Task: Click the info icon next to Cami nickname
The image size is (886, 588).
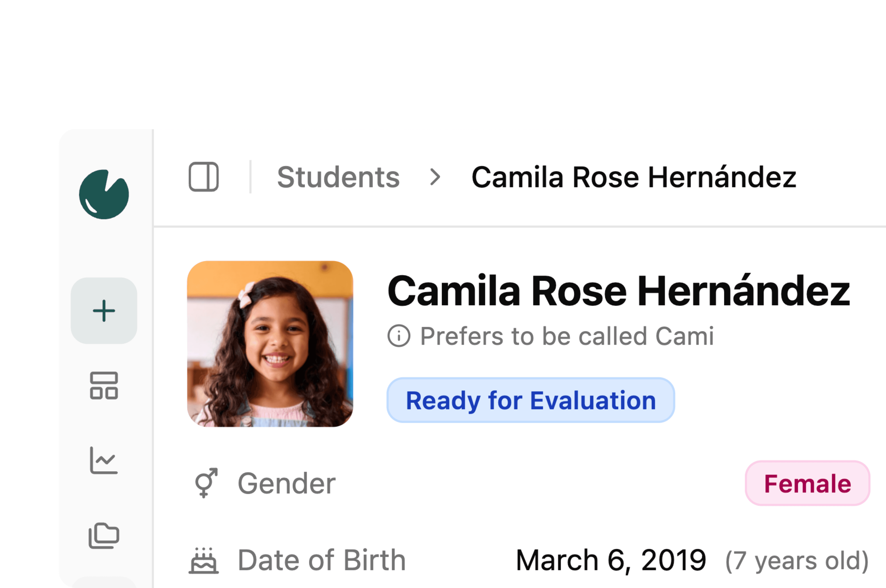Action: pyautogui.click(x=399, y=336)
